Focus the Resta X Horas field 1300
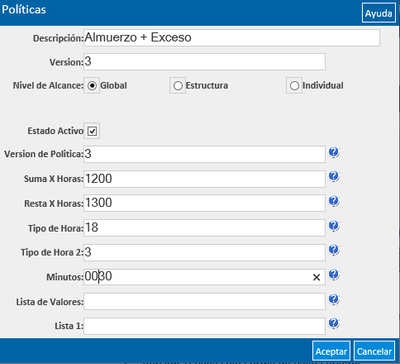 [x=204, y=203]
